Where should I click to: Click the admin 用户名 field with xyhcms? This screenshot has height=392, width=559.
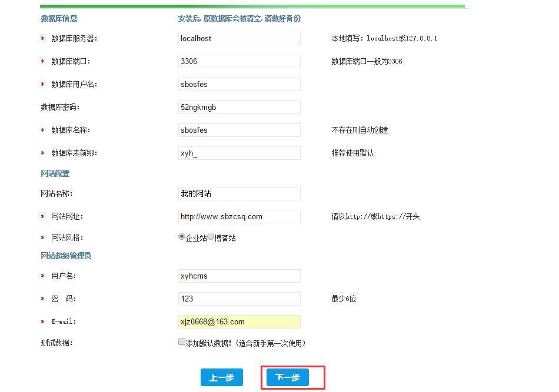tap(239, 276)
